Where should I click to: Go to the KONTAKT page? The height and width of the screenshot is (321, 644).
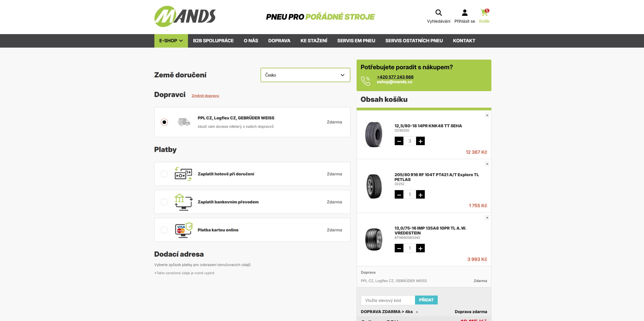click(x=464, y=41)
